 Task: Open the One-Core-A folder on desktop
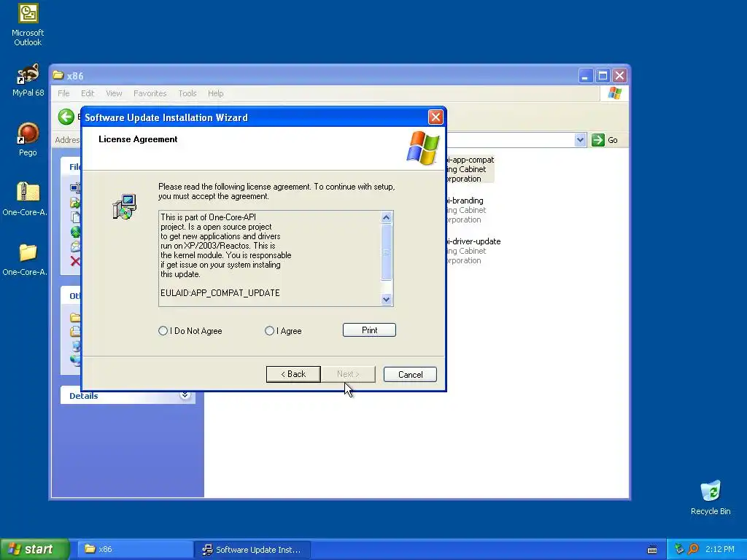25,259
